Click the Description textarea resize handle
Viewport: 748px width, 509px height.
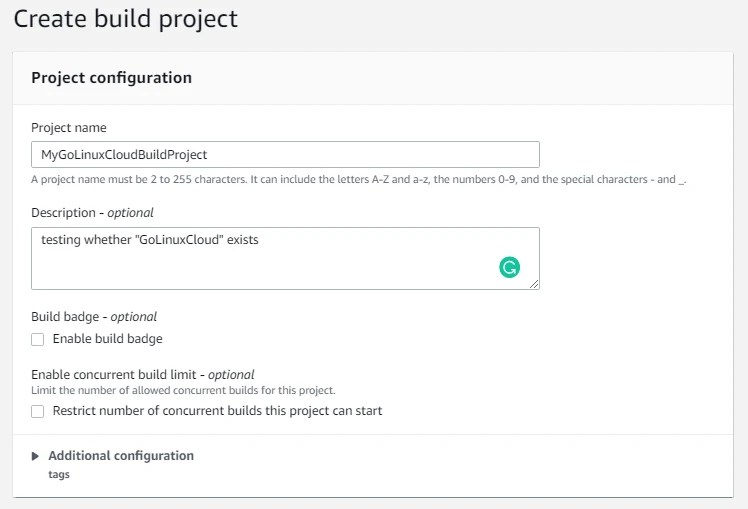point(535,285)
